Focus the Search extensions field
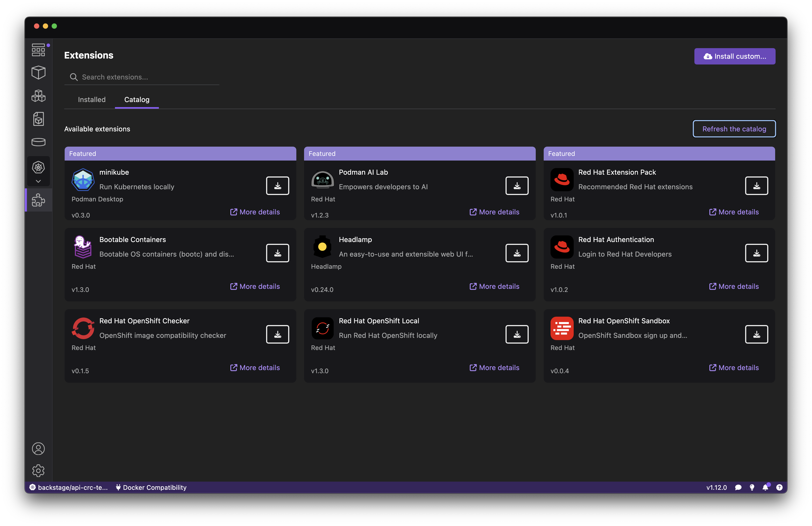This screenshot has width=812, height=526. [x=142, y=77]
